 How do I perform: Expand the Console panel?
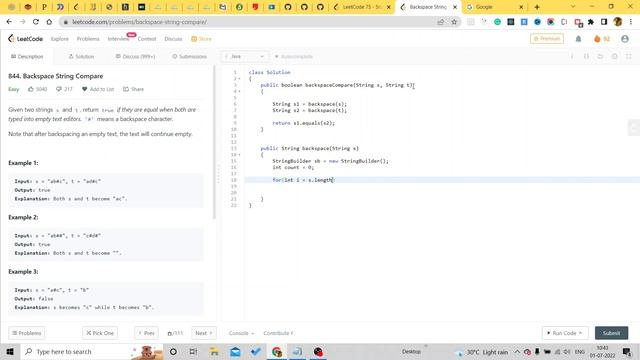tap(241, 333)
